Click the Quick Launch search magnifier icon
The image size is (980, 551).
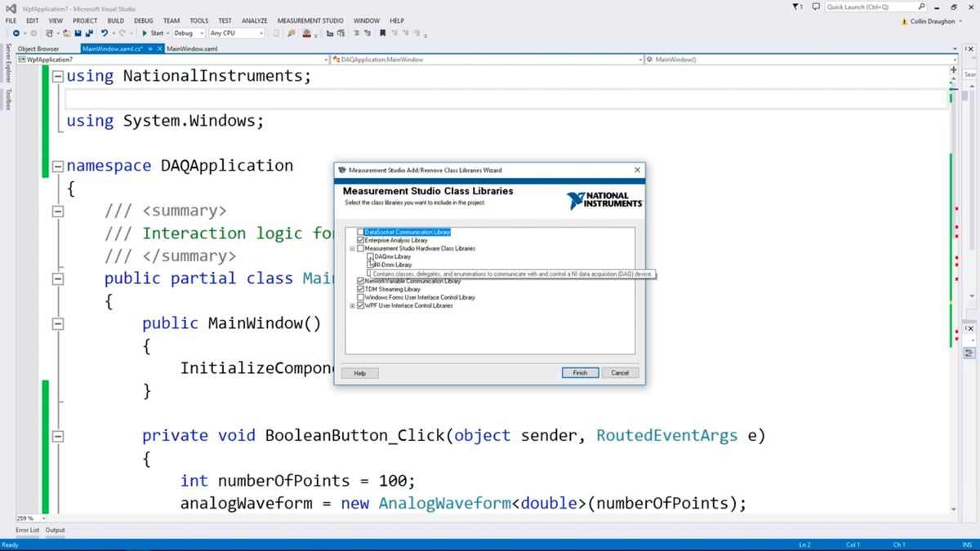point(921,7)
